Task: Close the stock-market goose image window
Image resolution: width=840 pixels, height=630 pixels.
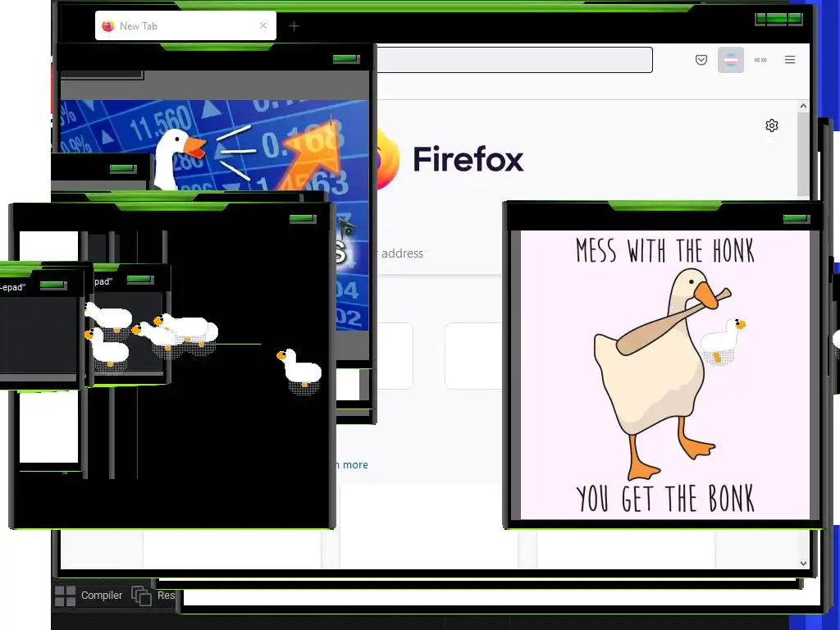Action: (x=346, y=58)
